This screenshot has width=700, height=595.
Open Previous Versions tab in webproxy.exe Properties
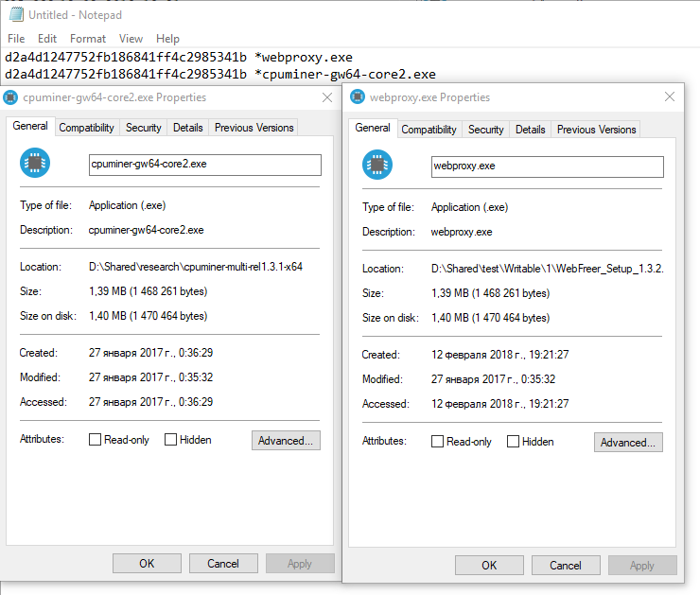[x=597, y=130]
